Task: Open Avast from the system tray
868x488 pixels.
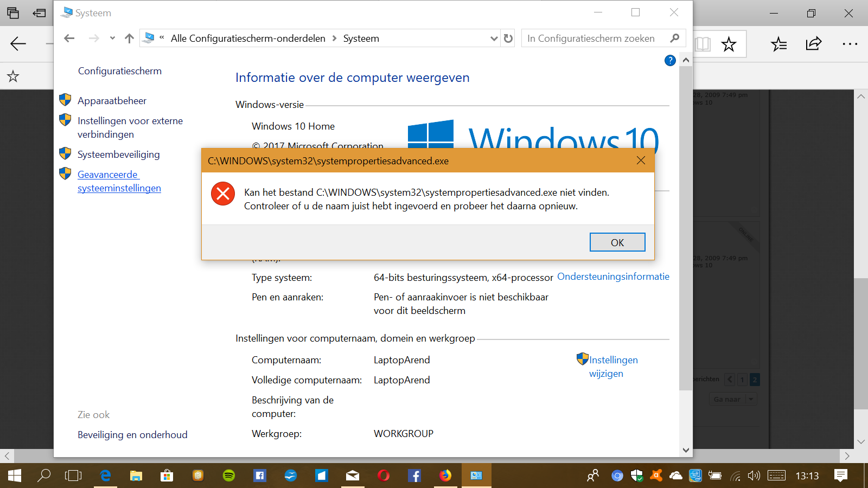Action: point(656,476)
